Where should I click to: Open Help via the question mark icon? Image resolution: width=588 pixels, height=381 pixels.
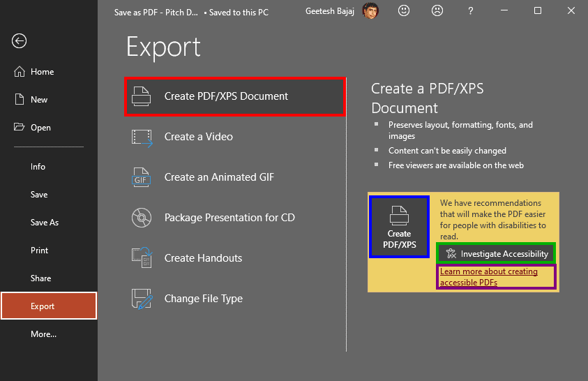pos(471,11)
